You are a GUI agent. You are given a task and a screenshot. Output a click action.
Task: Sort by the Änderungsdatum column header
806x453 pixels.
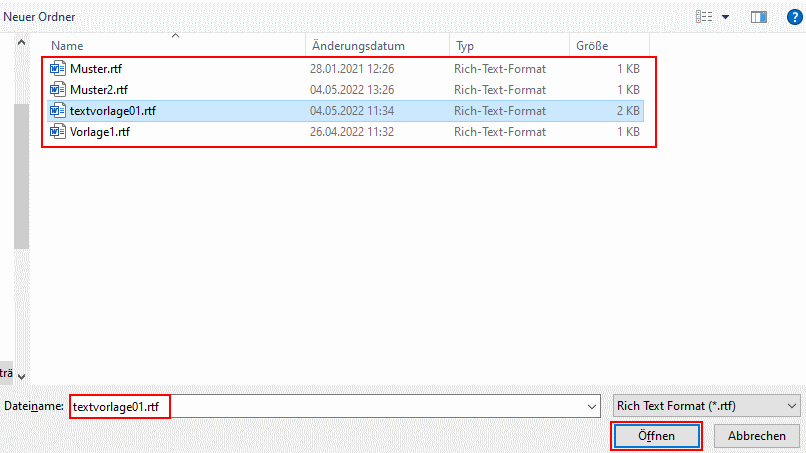(357, 46)
